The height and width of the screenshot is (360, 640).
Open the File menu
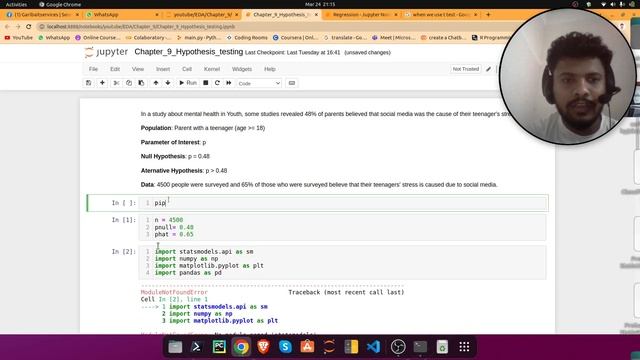[x=93, y=69]
